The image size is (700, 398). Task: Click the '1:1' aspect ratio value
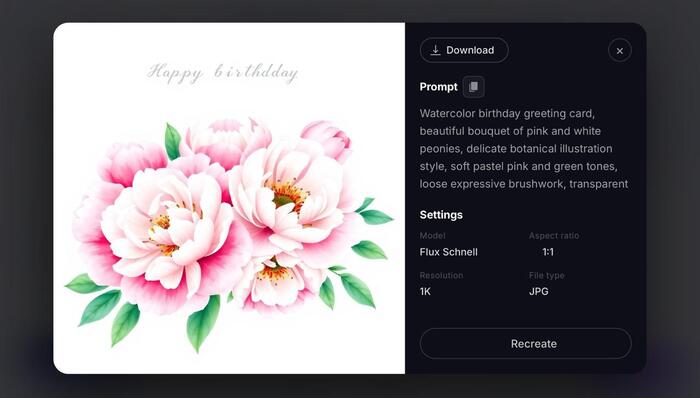click(x=548, y=252)
